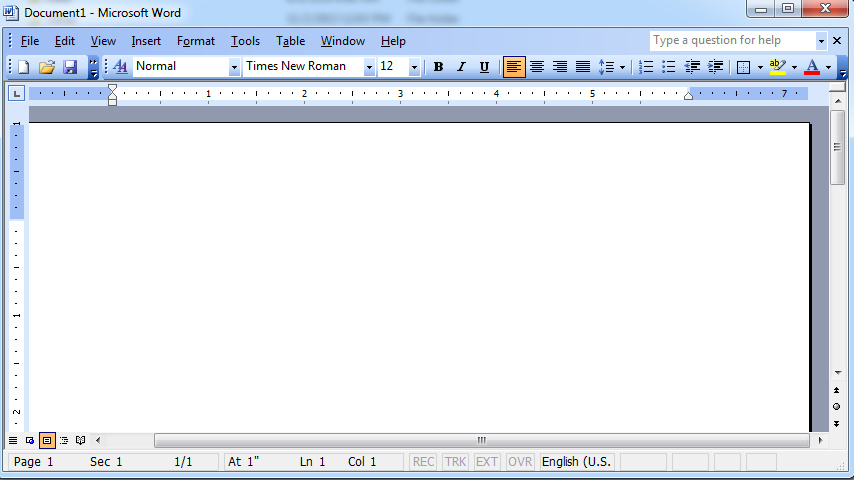The height and width of the screenshot is (480, 854).
Task: Justify the paragraph text
Action: point(583,67)
